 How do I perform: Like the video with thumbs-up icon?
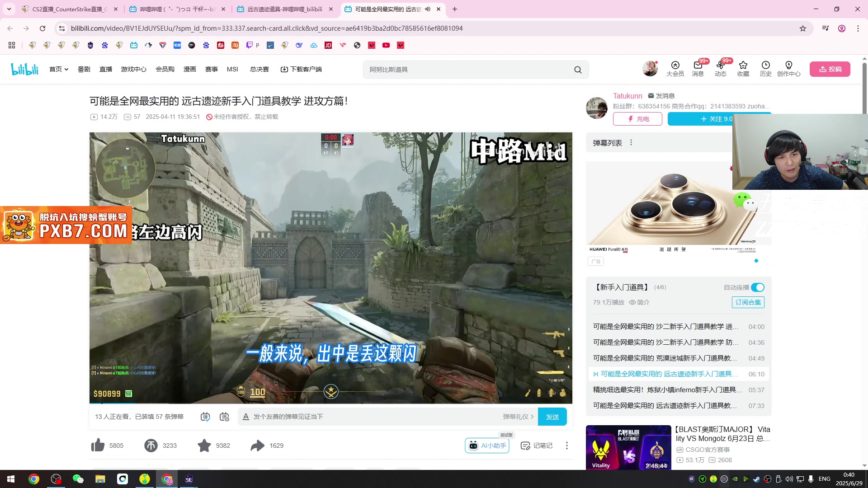[x=98, y=446]
